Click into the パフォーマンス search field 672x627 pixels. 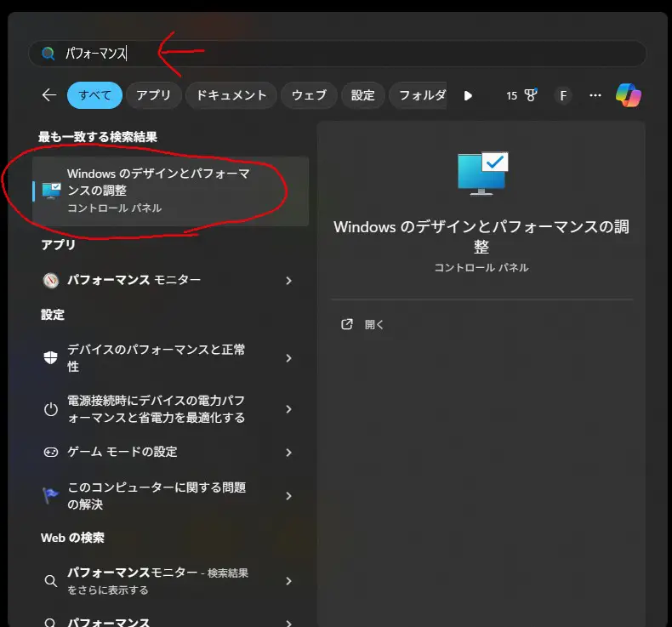point(338,54)
